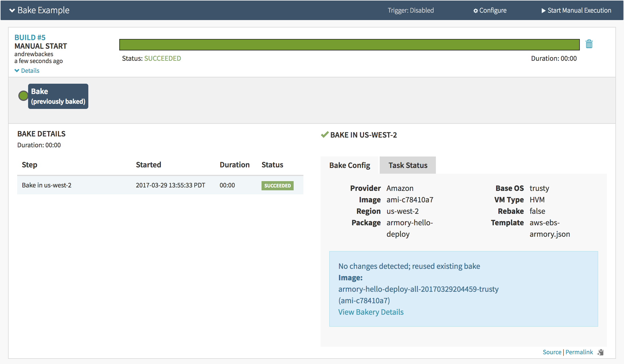Open the Source link
The width and height of the screenshot is (624, 364).
[x=552, y=352]
